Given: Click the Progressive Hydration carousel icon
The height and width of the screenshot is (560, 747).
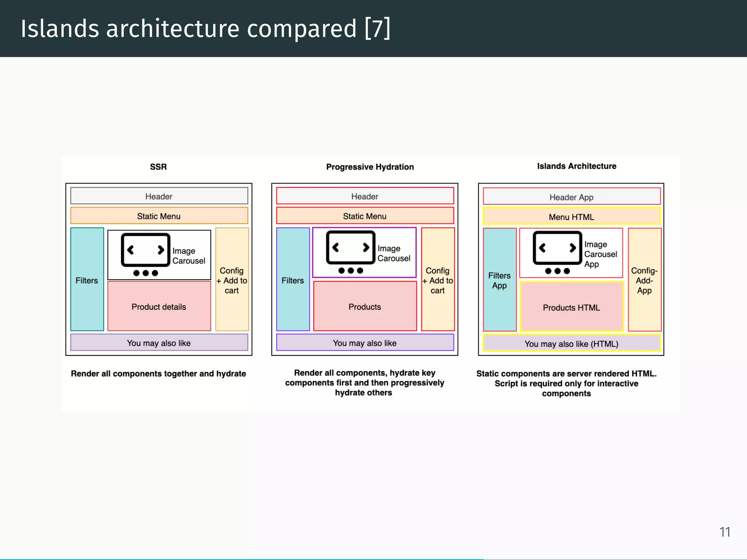Looking at the screenshot, I should [x=351, y=247].
